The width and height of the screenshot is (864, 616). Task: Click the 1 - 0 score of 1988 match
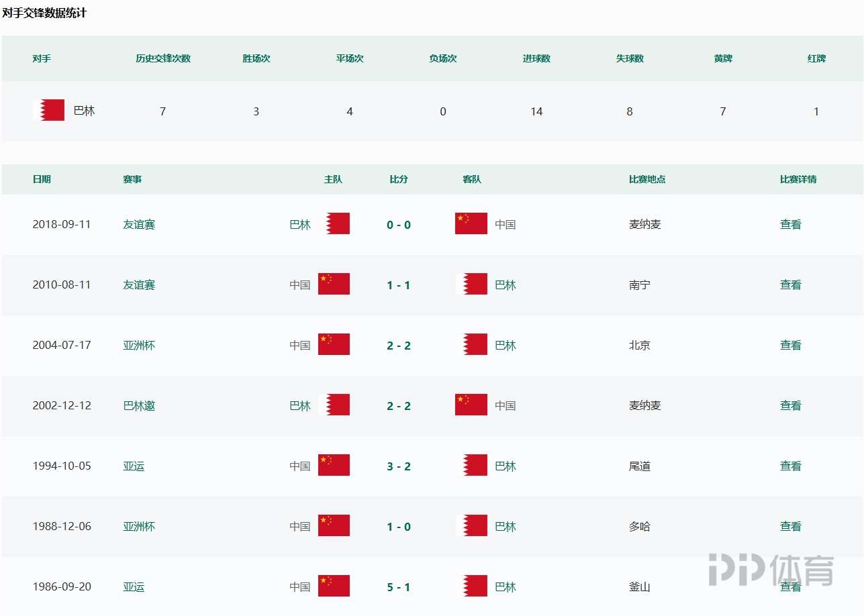399,527
